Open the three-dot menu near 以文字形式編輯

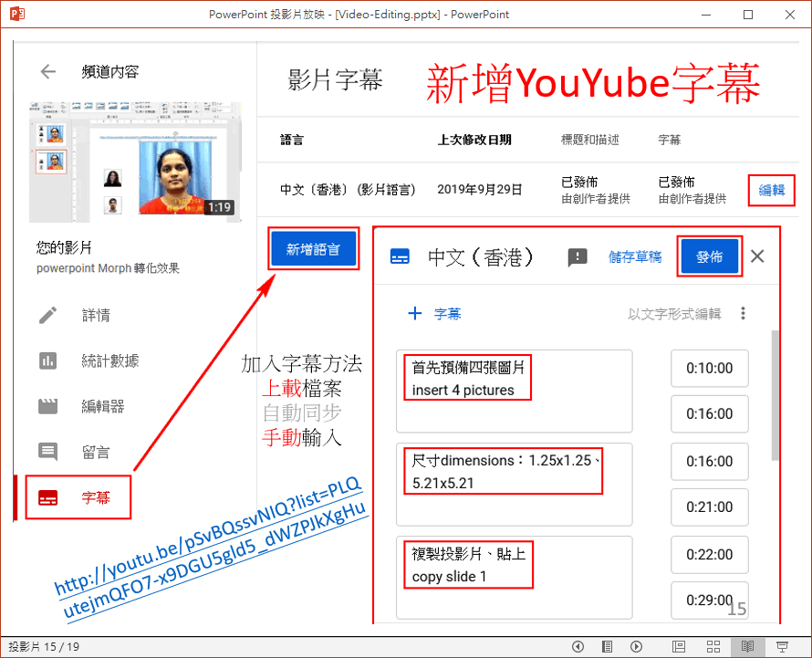[x=744, y=314]
